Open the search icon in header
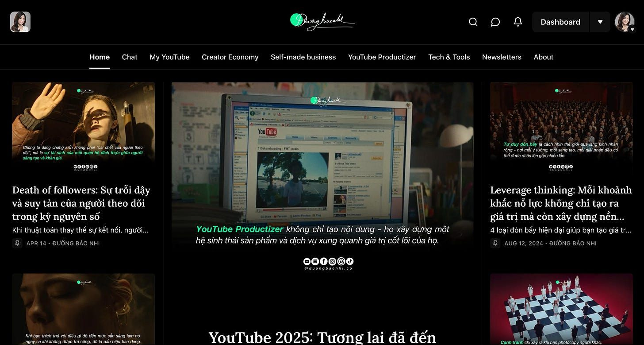This screenshot has width=644, height=345. (x=473, y=22)
